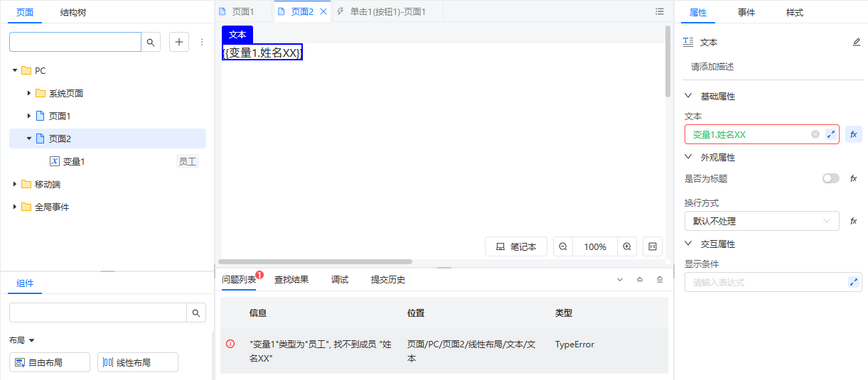Zoom in the canvas
Image resolution: width=868 pixels, height=380 pixels.
pos(627,246)
